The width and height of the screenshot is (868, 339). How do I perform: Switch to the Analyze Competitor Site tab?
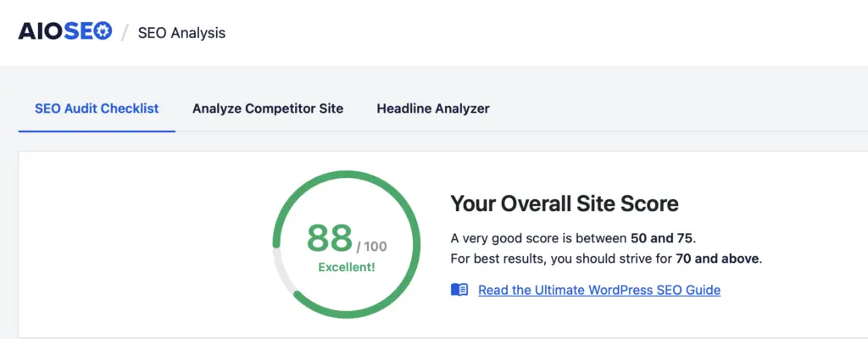click(268, 108)
